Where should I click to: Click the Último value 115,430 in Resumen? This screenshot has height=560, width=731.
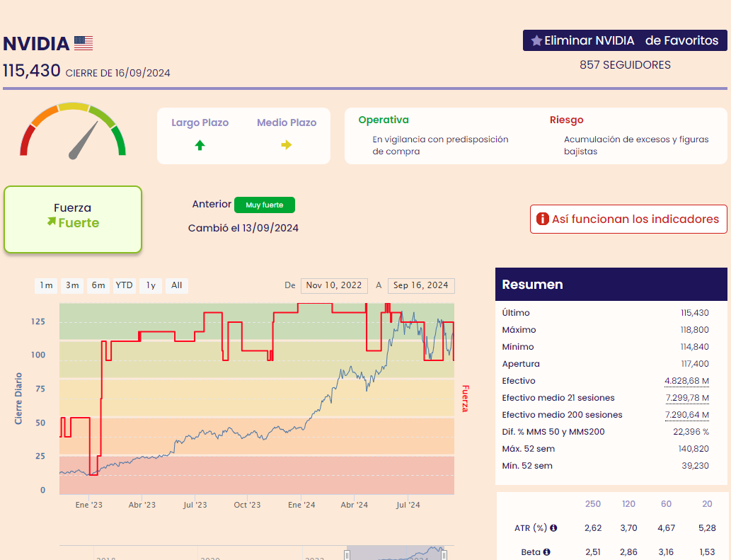pos(695,313)
